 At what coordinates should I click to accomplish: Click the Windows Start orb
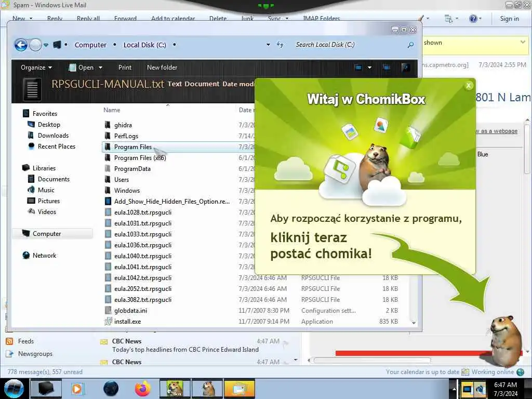14,389
